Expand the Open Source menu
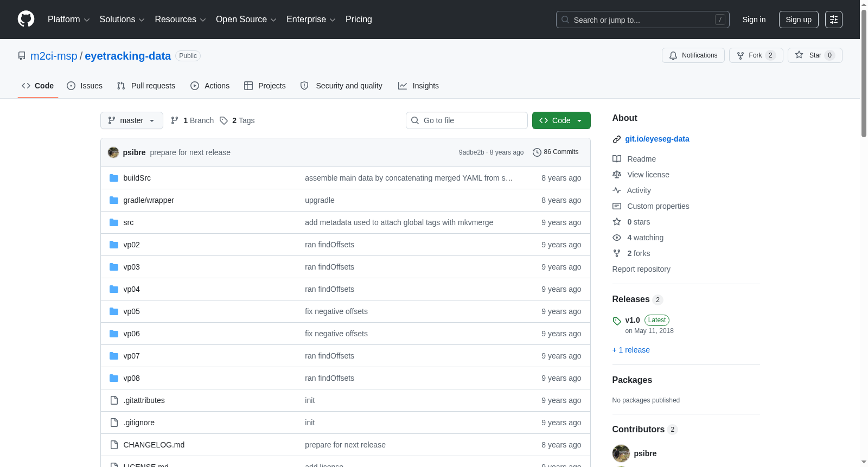 246,20
